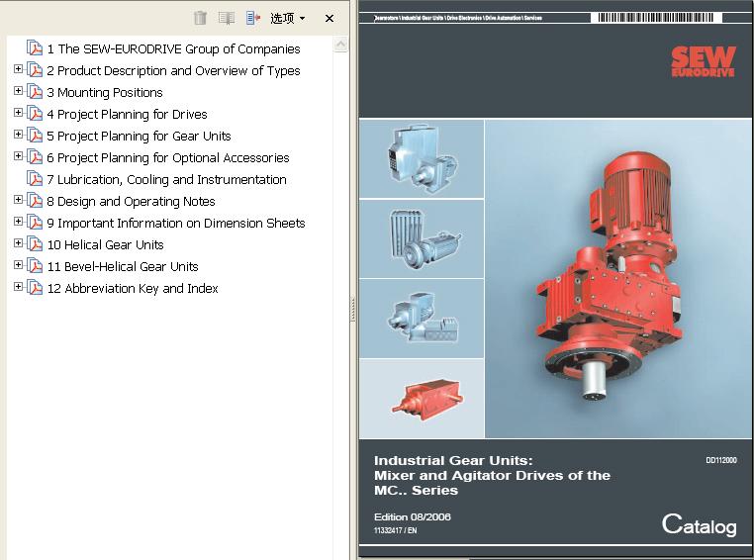Click the expand current bookmark icon
This screenshot has width=754, height=560.
tap(253, 18)
